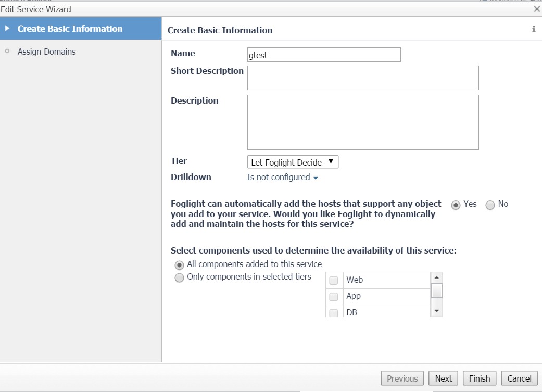Image resolution: width=542 pixels, height=392 pixels.
Task: Click tier list scrollbar down arrow
Action: coord(437,311)
